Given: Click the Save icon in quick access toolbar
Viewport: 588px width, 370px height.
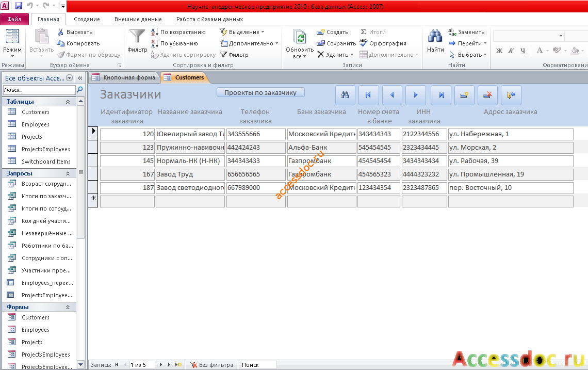Looking at the screenshot, I should 19,6.
